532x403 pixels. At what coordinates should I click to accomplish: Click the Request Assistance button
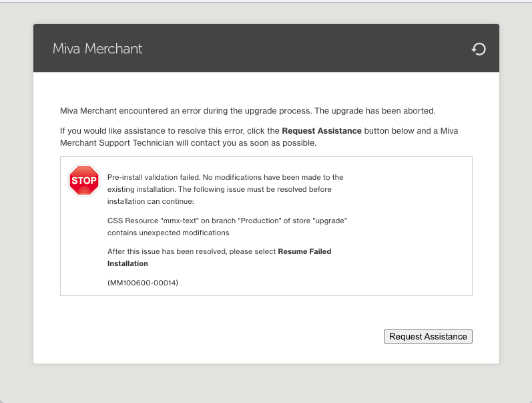coord(428,336)
